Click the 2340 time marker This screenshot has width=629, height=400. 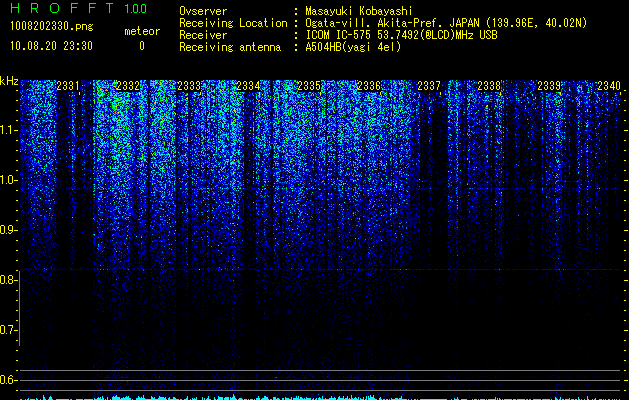click(x=609, y=86)
